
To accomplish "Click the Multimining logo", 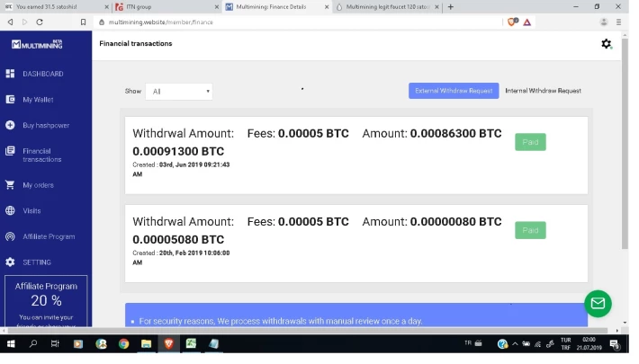I will pyautogui.click(x=38, y=45).
